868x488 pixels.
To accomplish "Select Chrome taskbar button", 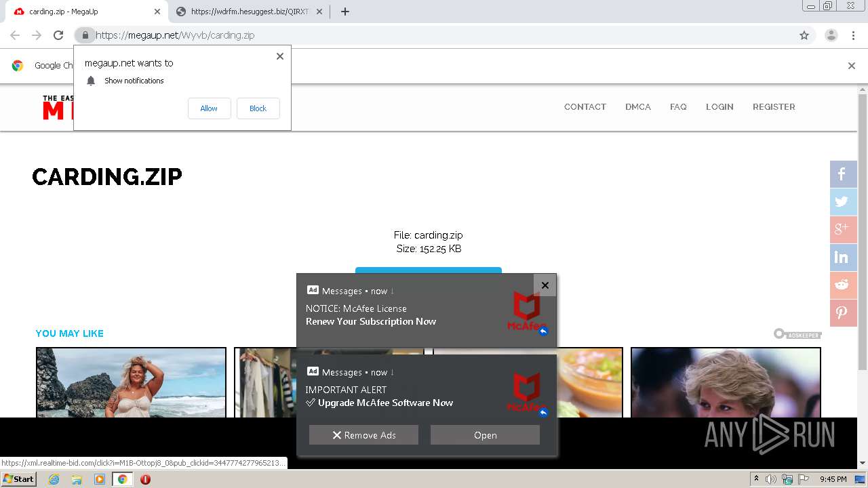I will click(122, 479).
